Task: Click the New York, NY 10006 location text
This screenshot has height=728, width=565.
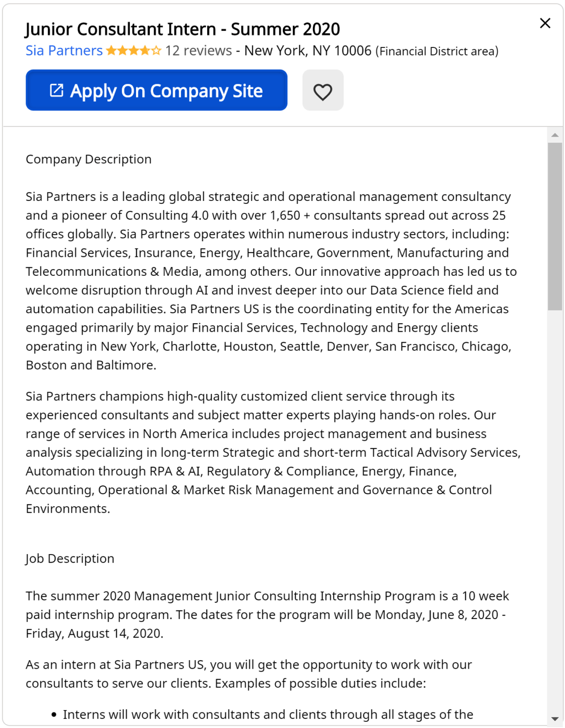Action: click(x=308, y=51)
